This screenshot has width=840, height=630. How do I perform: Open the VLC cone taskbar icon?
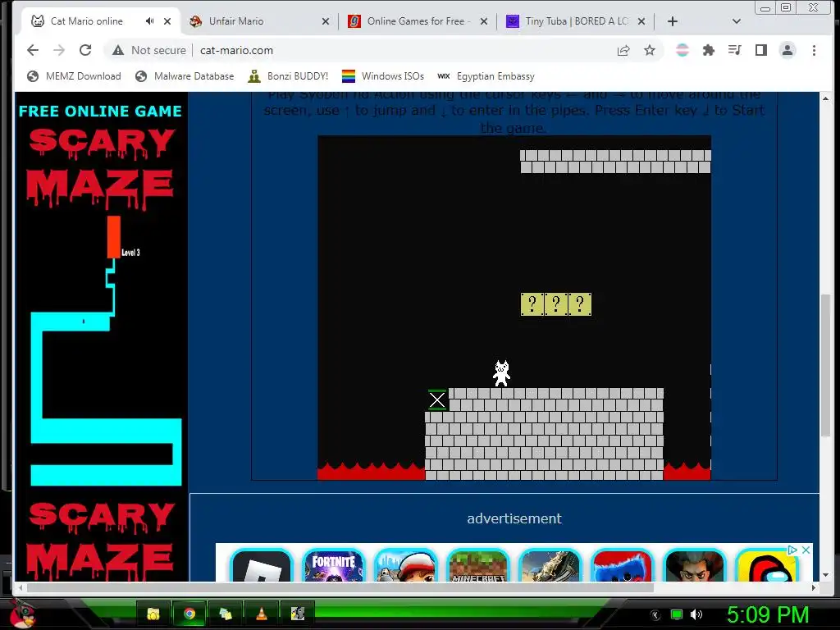262,614
